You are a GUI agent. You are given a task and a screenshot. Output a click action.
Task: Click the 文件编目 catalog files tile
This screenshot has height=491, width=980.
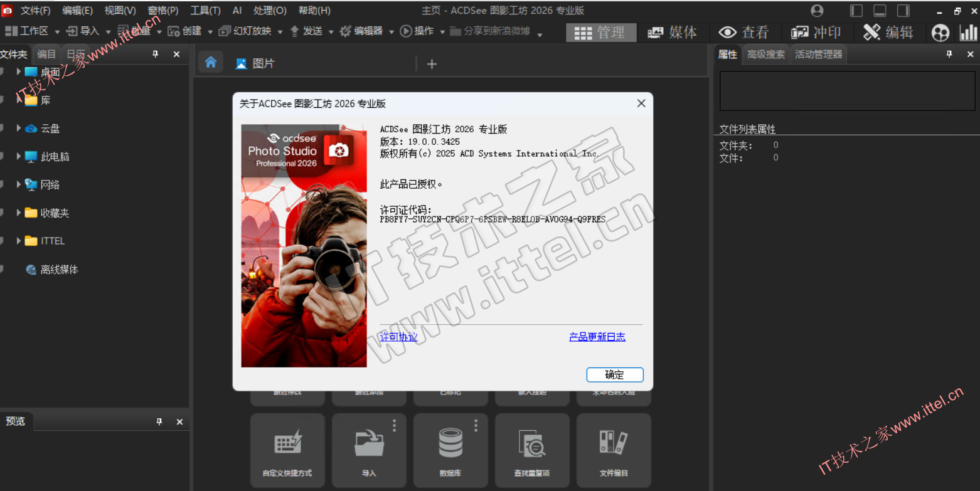click(x=614, y=449)
